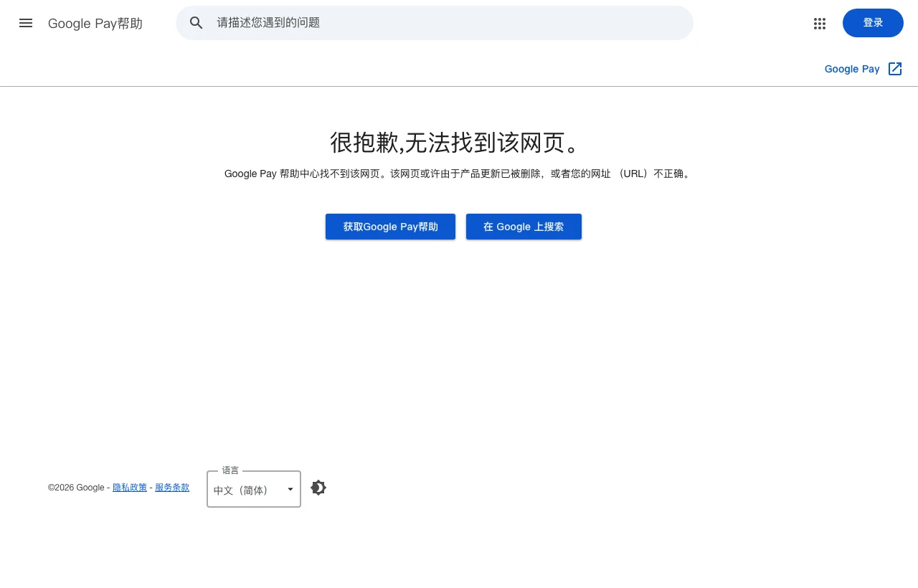This screenshot has height=588, width=918.
Task: Click 获取Google Pay帮助 button
Action: (x=390, y=227)
